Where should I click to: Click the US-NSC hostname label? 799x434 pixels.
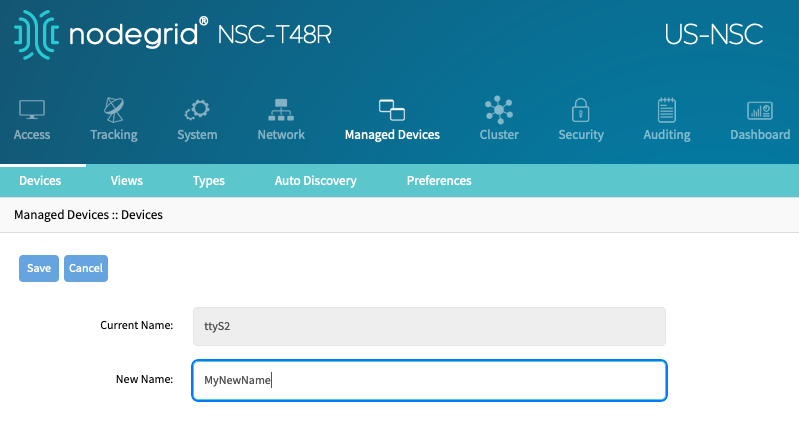click(713, 35)
